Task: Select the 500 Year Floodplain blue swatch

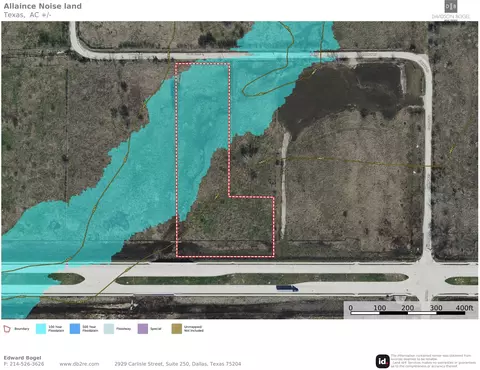Action: click(75, 329)
